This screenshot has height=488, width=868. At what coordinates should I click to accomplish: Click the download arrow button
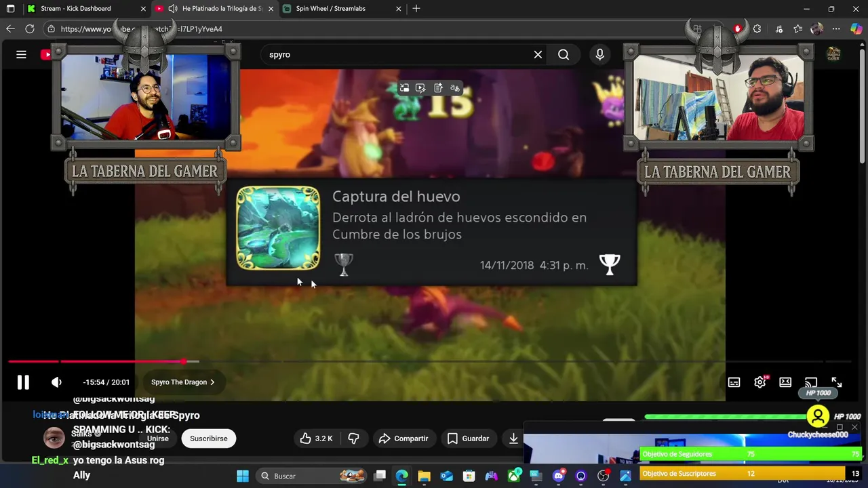point(513,439)
